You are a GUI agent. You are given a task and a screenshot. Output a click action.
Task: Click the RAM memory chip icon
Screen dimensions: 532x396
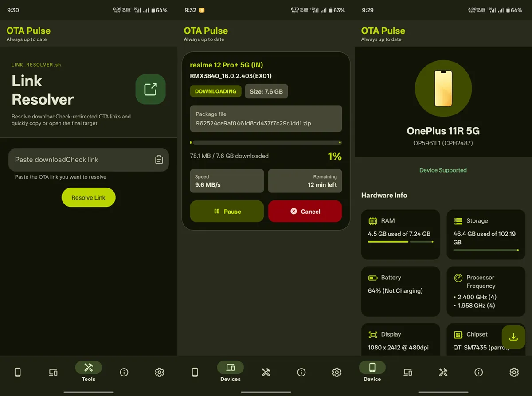pyautogui.click(x=373, y=221)
